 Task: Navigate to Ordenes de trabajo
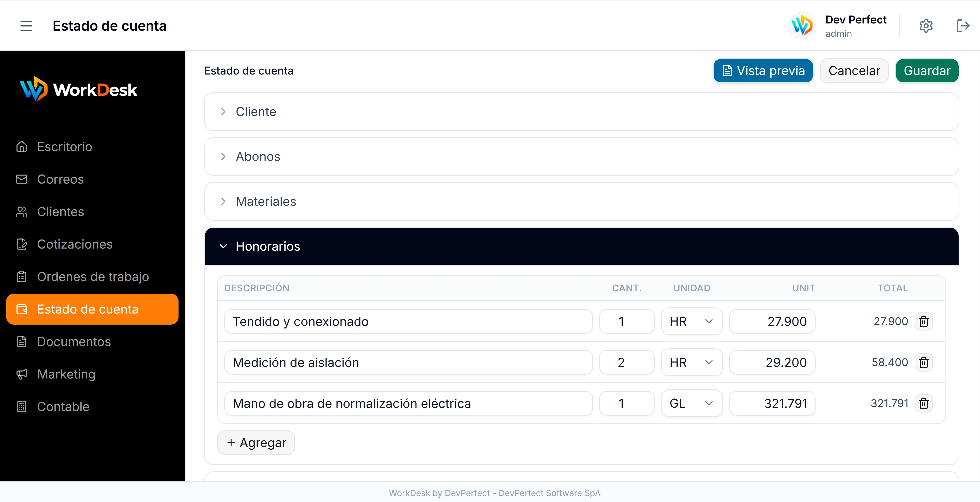tap(92, 276)
